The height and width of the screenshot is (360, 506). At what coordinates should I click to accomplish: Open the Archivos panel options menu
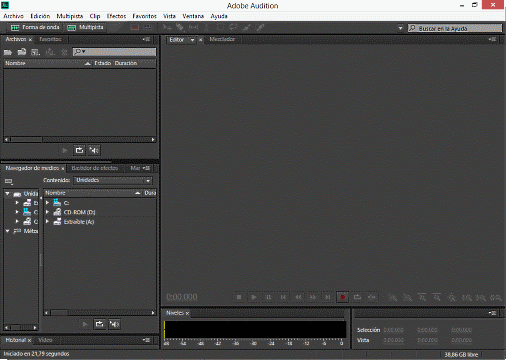[146, 39]
